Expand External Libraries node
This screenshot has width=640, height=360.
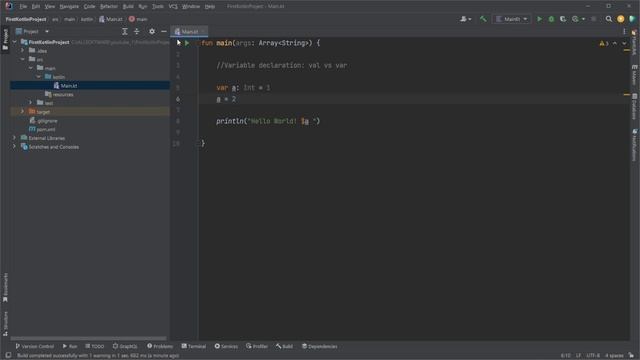click(x=15, y=138)
